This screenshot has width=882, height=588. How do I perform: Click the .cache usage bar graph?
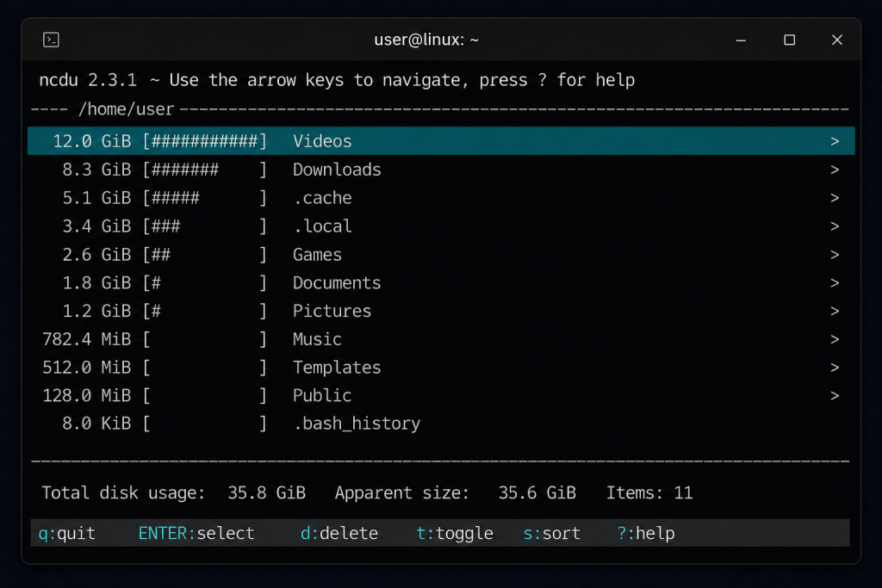[x=205, y=198]
